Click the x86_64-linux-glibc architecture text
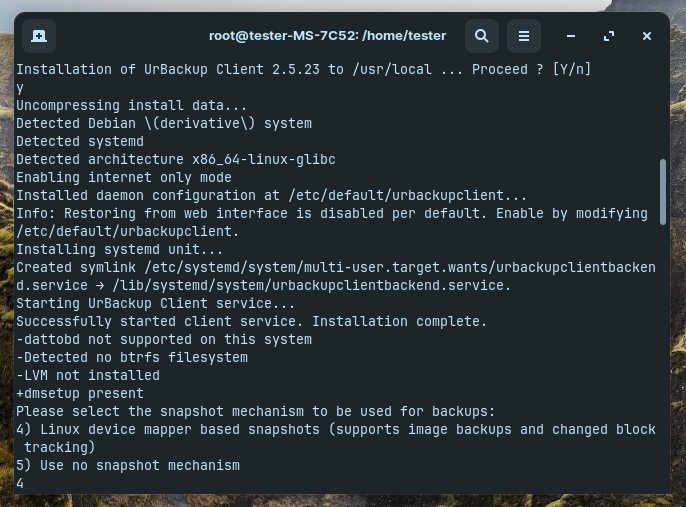 (264, 159)
